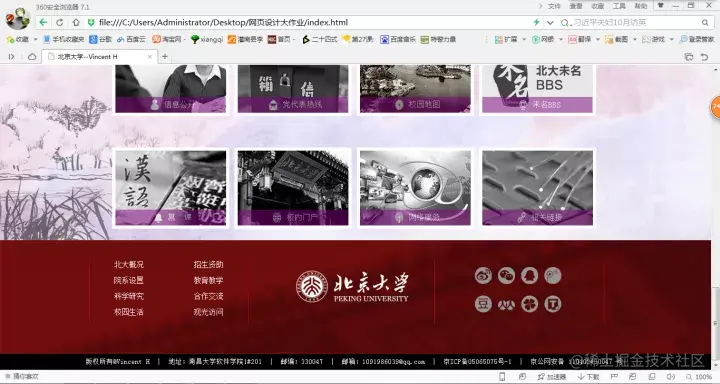Open the 工具 menu
The width and height of the screenshot is (720, 384).
619,6
